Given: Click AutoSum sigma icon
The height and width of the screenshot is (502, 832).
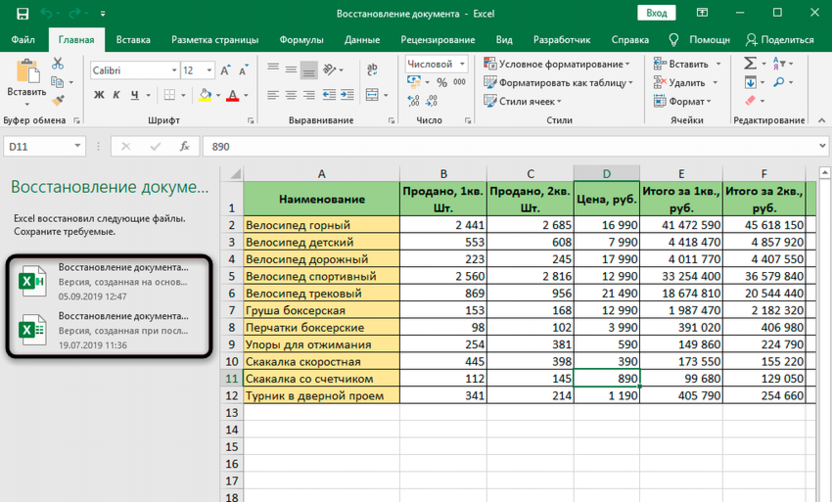Looking at the screenshot, I should pos(750,63).
